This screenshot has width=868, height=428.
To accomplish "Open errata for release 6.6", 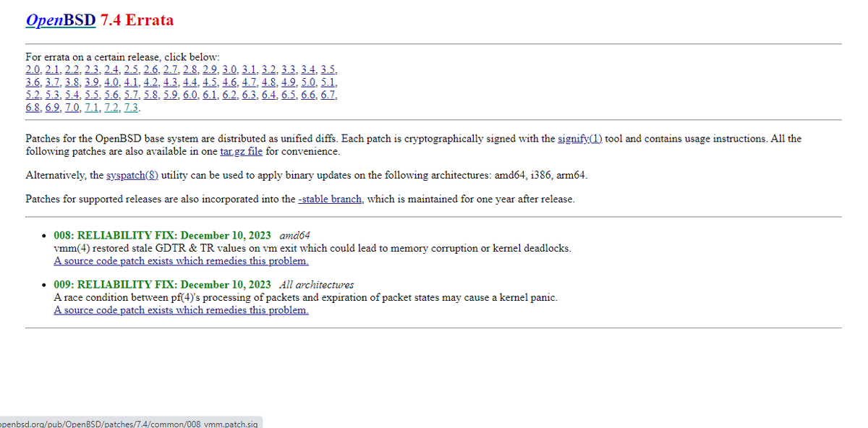I will (x=308, y=96).
